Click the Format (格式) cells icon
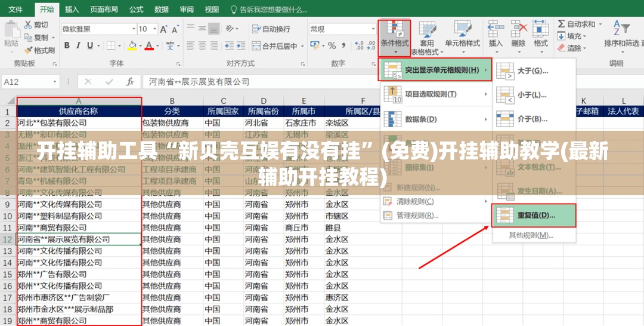The width and height of the screenshot is (644, 326). click(x=540, y=29)
